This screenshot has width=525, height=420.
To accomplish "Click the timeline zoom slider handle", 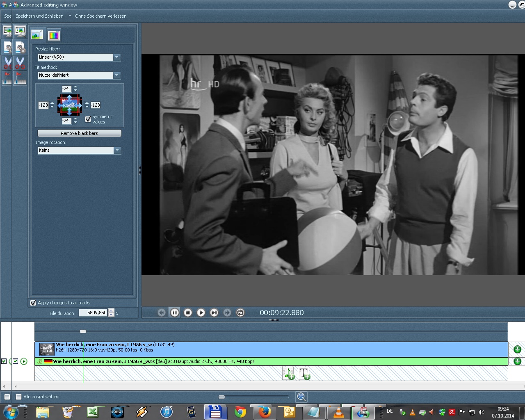I will [221, 397].
